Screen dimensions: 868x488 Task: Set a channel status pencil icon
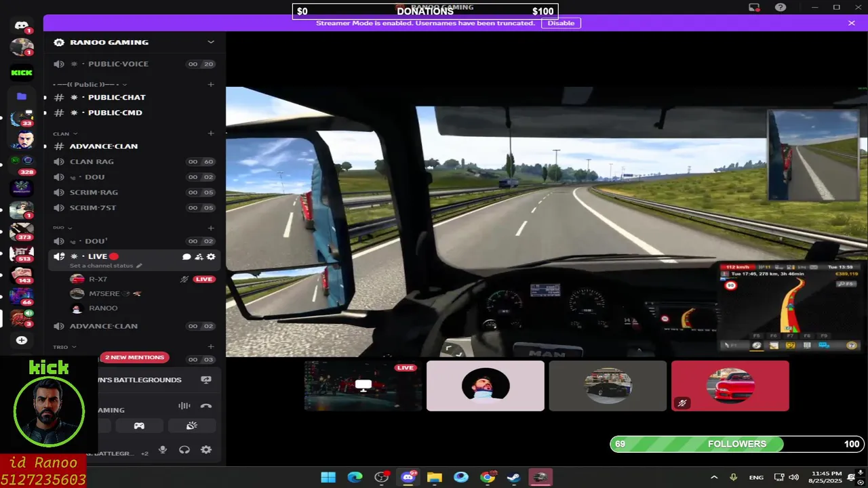tap(140, 266)
